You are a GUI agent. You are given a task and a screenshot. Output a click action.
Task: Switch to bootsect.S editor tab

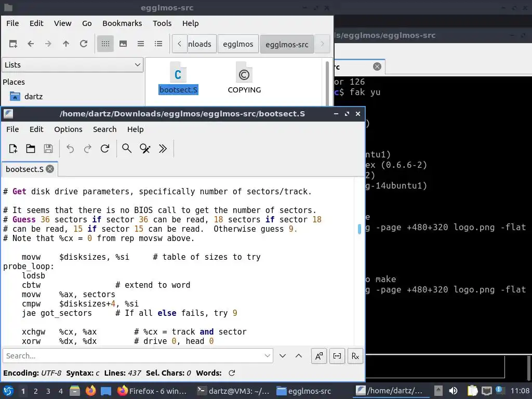tap(24, 169)
